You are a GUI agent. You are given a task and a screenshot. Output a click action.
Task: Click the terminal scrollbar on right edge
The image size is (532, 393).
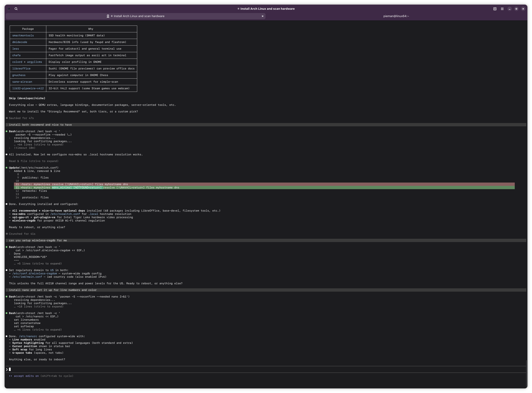526,374
